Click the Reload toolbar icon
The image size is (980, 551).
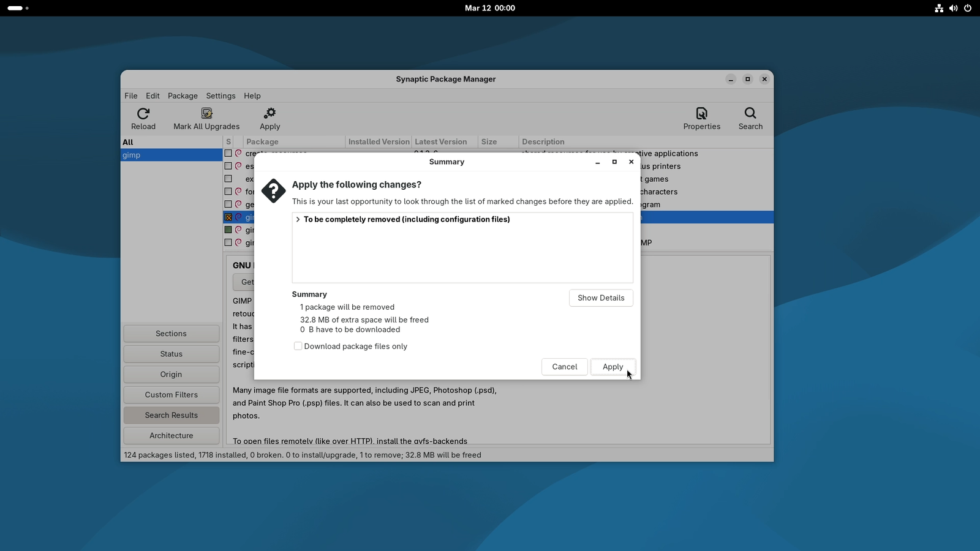(143, 114)
